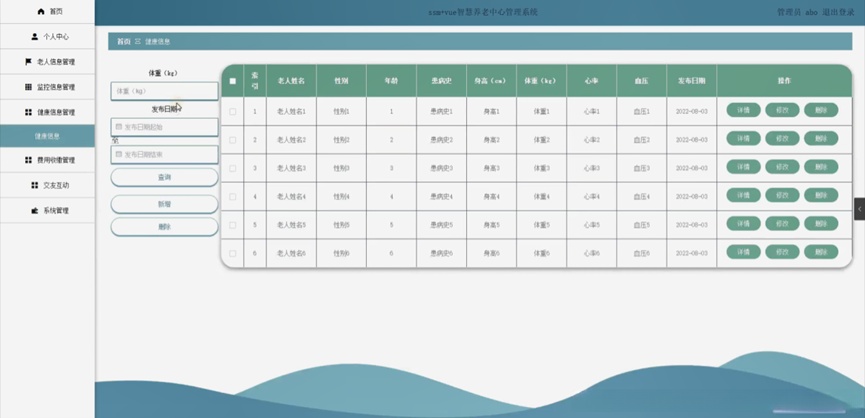This screenshot has height=418, width=865.
Task: Expand 老人信息管理 menu
Action: tap(47, 62)
